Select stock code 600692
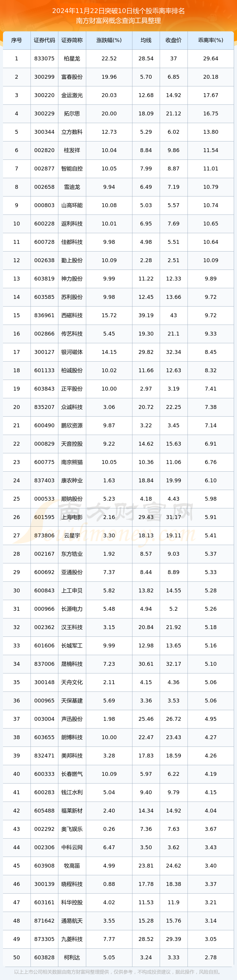Viewport: 237px width, 980px height. coord(44,572)
